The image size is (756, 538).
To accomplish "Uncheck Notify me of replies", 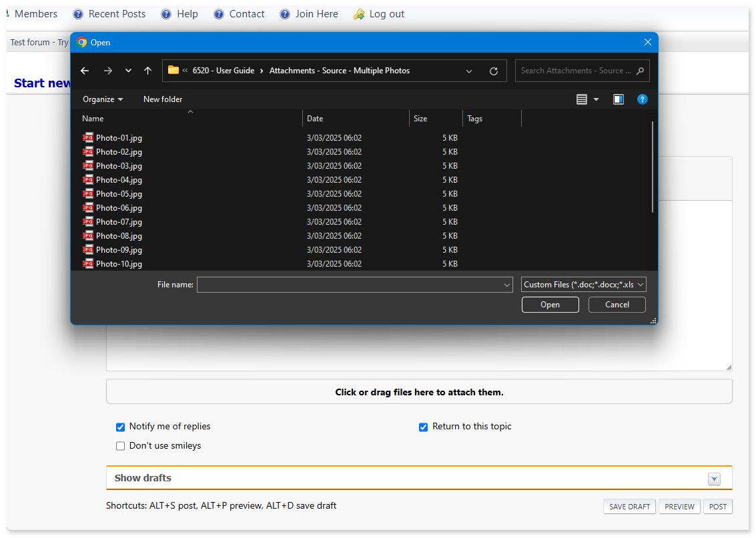I will pos(121,427).
